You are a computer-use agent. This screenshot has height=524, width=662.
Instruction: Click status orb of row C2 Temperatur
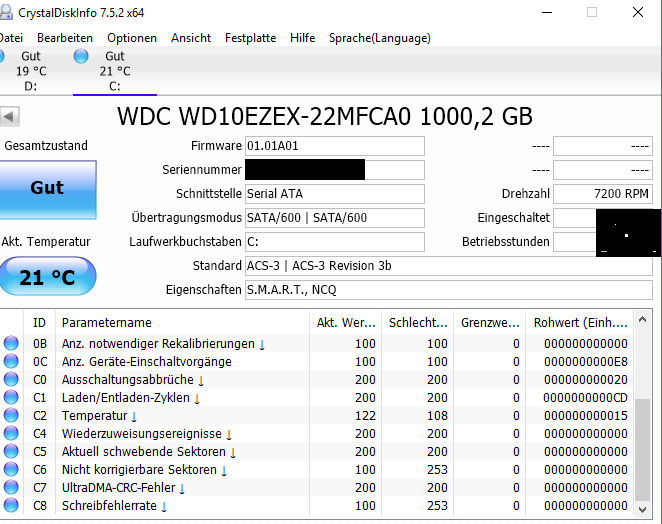(11, 415)
